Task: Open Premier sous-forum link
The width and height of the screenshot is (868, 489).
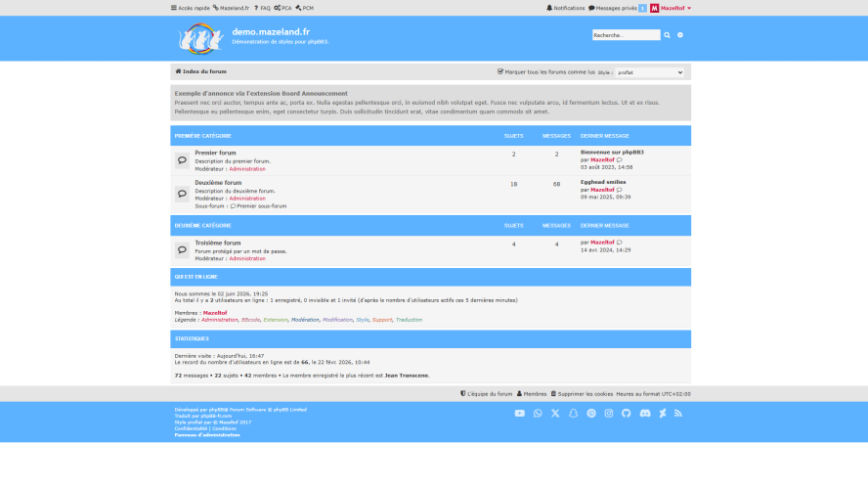Action: click(x=261, y=206)
